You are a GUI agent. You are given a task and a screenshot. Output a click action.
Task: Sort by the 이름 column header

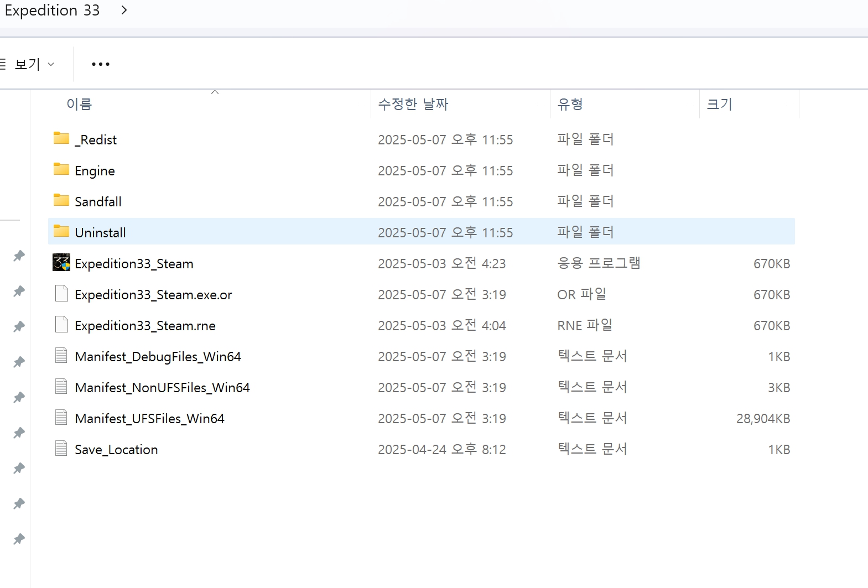click(x=79, y=104)
